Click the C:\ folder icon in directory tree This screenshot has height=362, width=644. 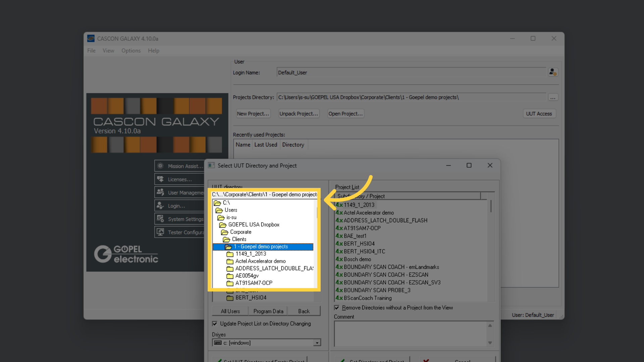[x=217, y=203]
